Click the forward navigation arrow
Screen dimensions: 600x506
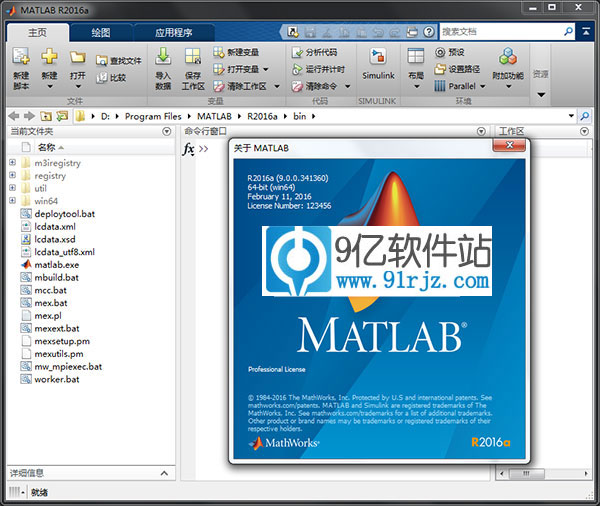click(29, 116)
